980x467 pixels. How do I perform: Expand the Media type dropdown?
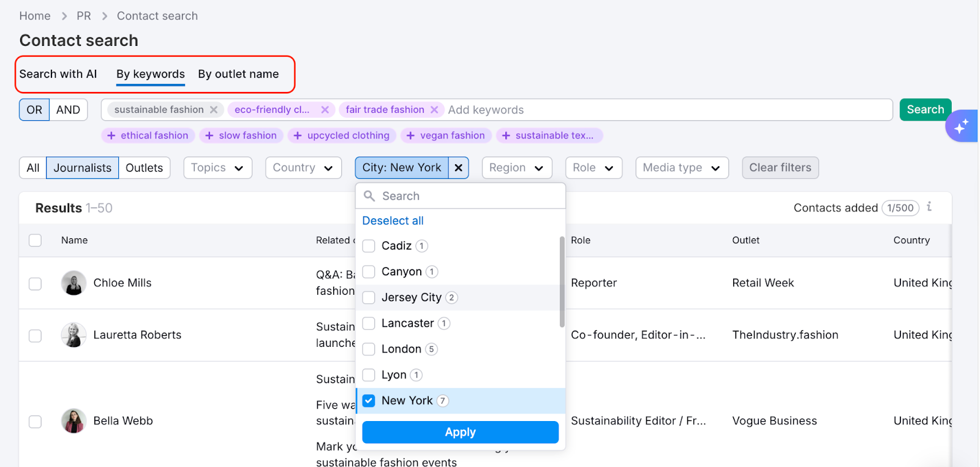tap(681, 168)
